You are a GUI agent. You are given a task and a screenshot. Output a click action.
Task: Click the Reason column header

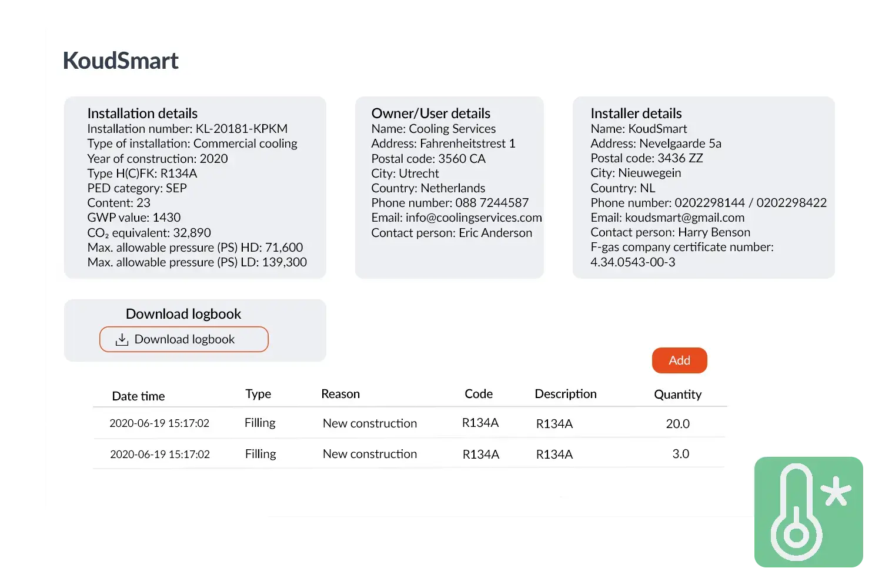pos(340,394)
